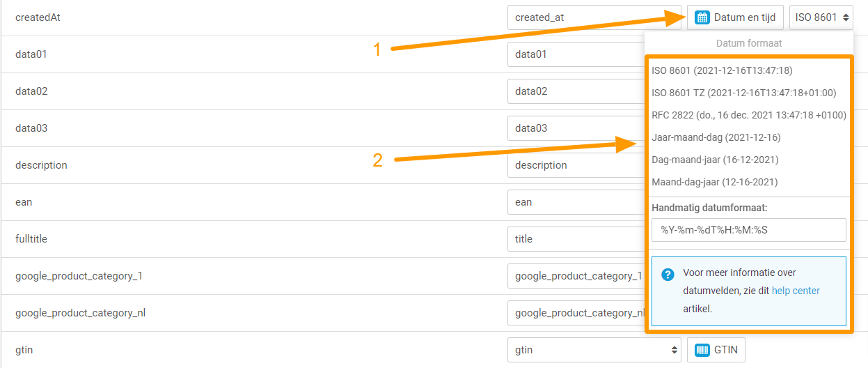Screen dimensions: 868x368
Task: Choose Jaar-maand-dag (2021-12-16) format
Action: pyautogui.click(x=716, y=137)
